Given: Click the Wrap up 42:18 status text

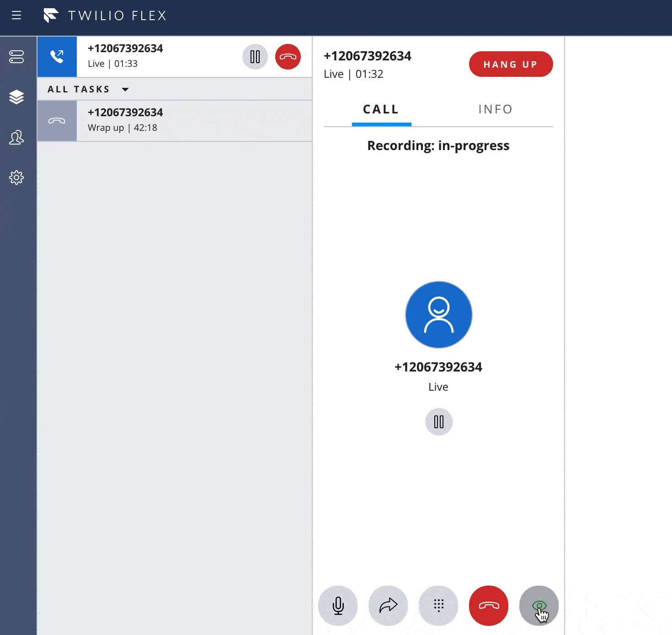Looking at the screenshot, I should [x=123, y=128].
